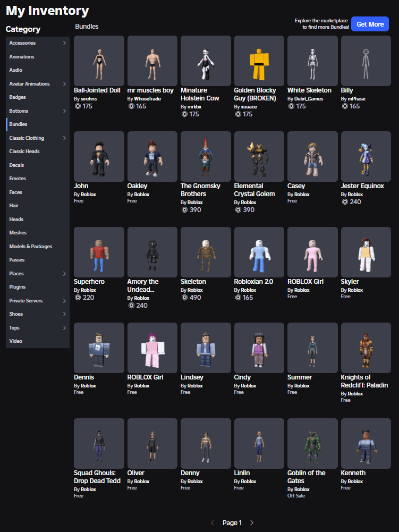The height and width of the screenshot is (532, 399).
Task: Open the Golden Blocky Guy bundle thumbnail
Action: click(259, 61)
